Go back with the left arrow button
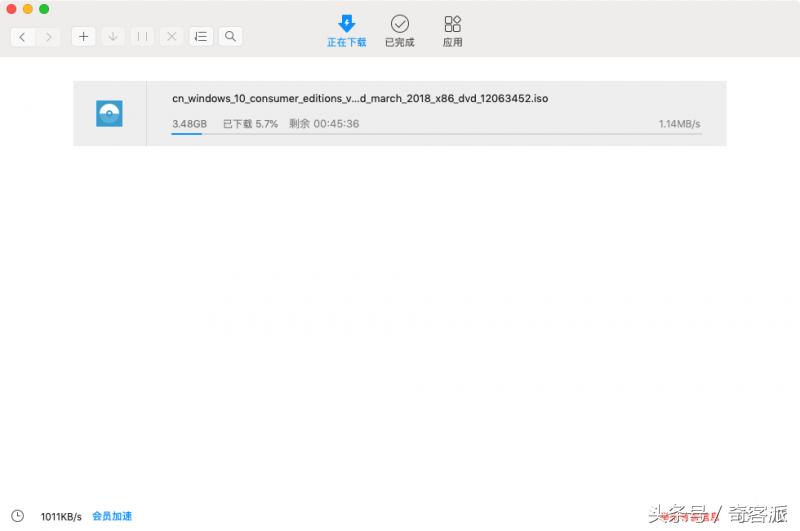This screenshot has width=800, height=531. (x=22, y=37)
